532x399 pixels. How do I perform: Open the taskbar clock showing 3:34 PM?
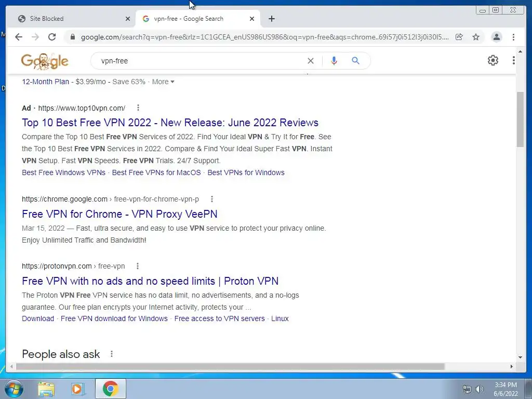[506, 389]
